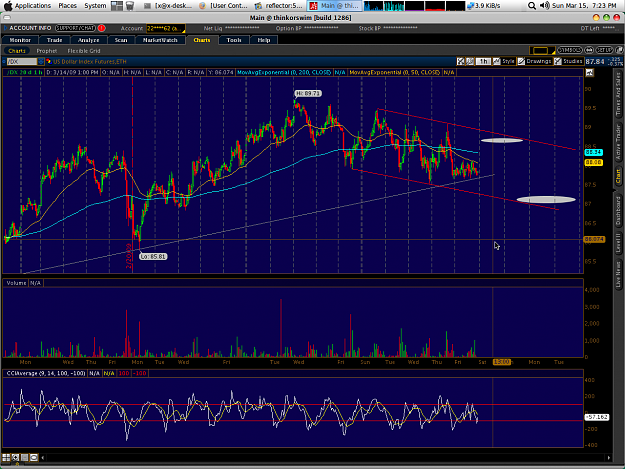Open the Level II side panel
This screenshot has height=469, width=625.
[618, 243]
